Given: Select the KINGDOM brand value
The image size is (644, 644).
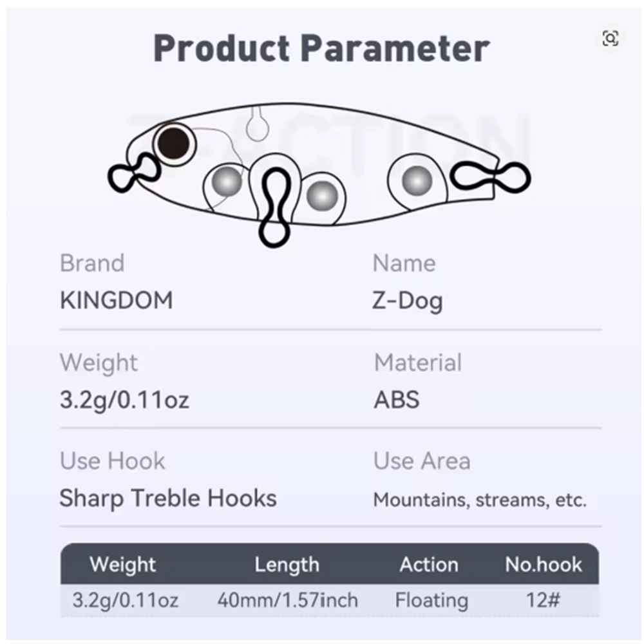Looking at the screenshot, I should coord(117,300).
